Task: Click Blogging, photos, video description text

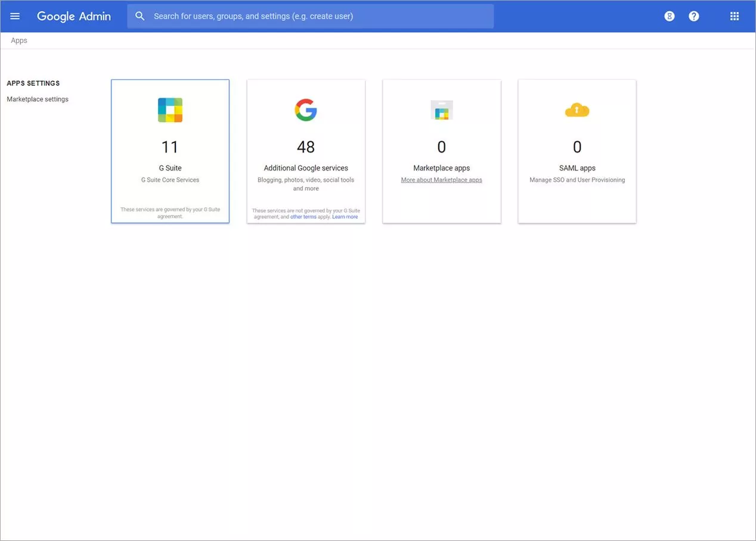Action: 306,184
